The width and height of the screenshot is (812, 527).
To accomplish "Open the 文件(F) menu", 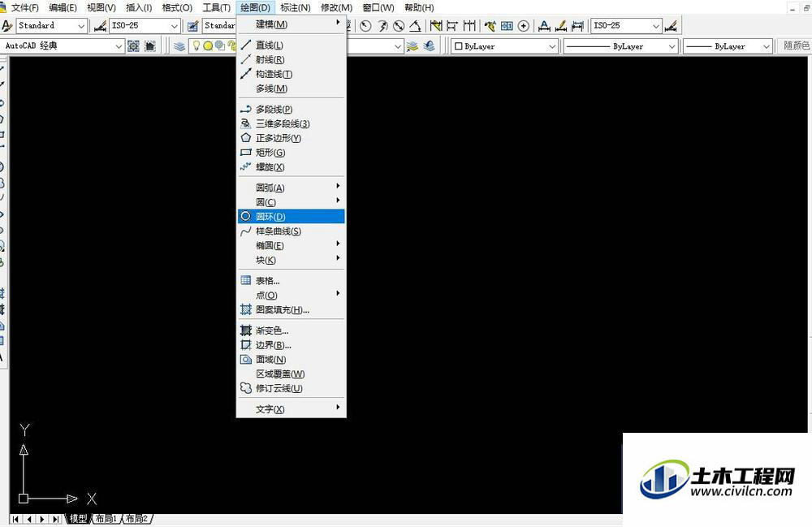I will point(25,8).
